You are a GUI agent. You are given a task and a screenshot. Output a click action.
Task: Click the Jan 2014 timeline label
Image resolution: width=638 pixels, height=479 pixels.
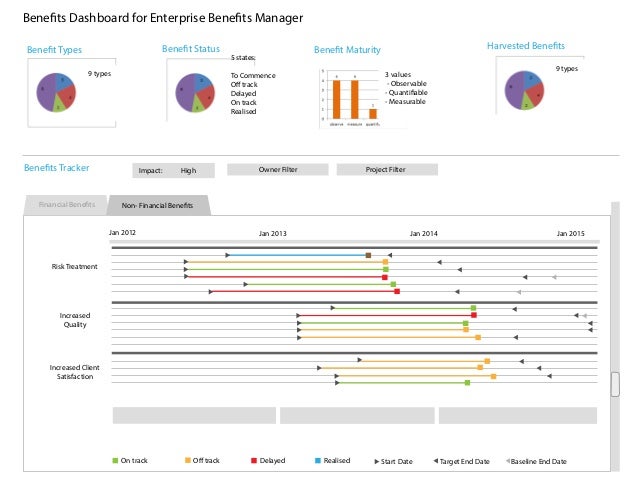tap(424, 234)
